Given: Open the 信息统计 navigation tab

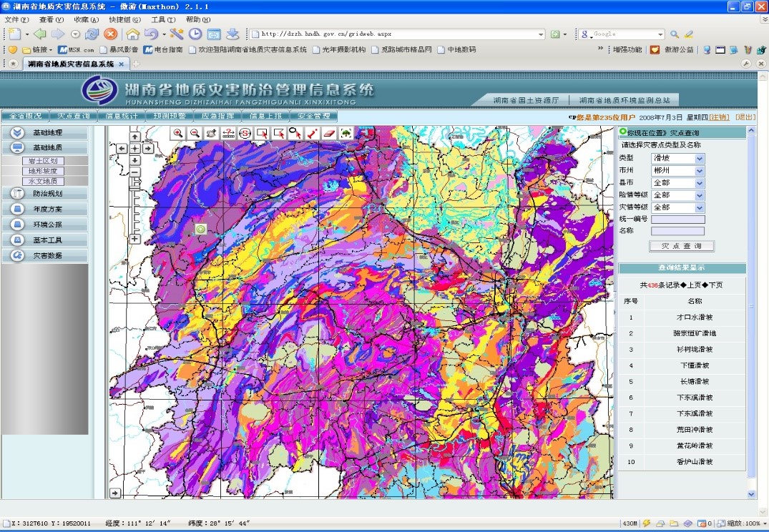Looking at the screenshot, I should click(121, 116).
